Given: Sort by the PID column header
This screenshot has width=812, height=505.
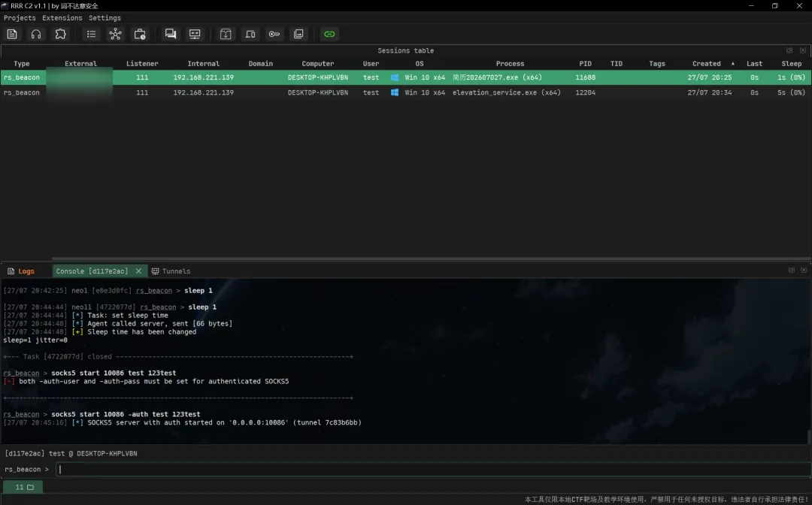Looking at the screenshot, I should pos(585,64).
